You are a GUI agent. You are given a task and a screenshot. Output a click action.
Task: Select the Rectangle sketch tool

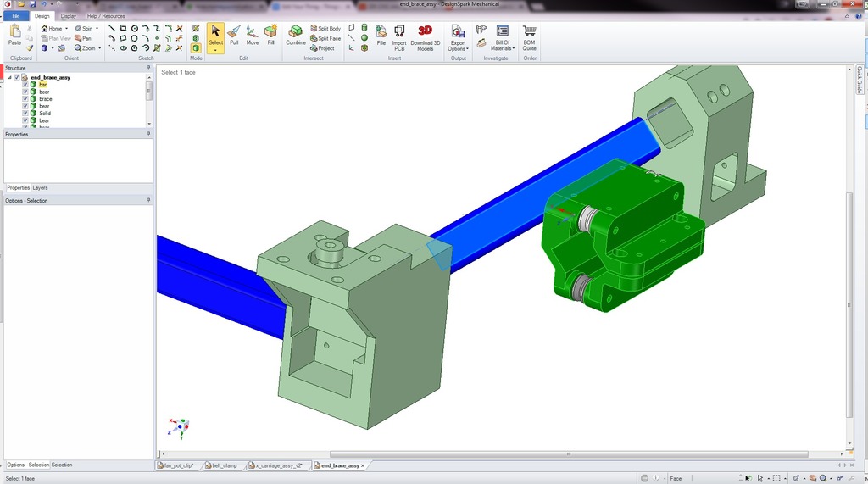point(123,28)
